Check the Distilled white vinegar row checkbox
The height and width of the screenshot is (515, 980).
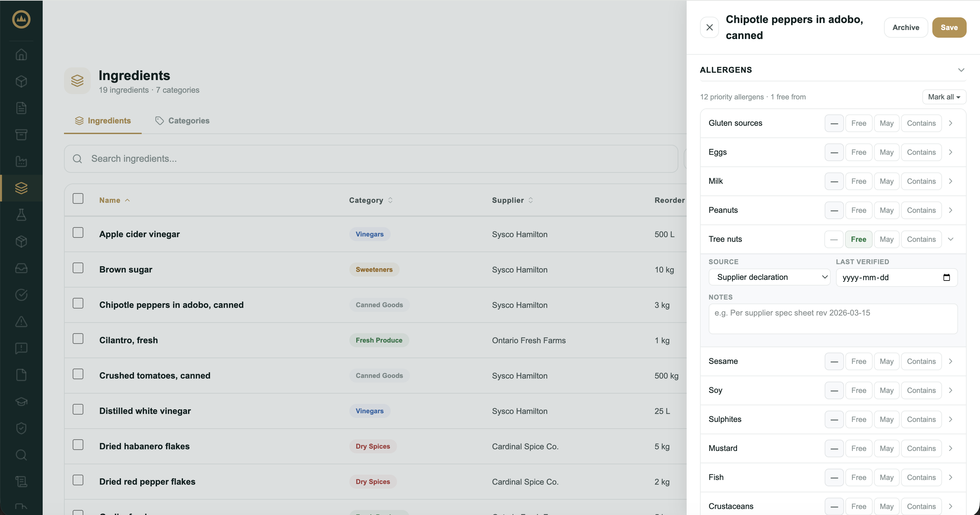78,410
